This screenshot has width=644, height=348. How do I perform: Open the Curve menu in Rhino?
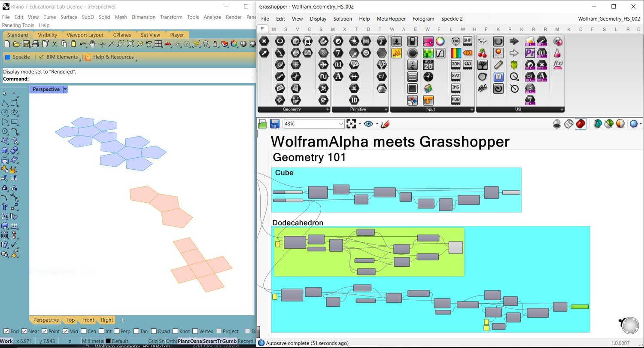click(50, 17)
